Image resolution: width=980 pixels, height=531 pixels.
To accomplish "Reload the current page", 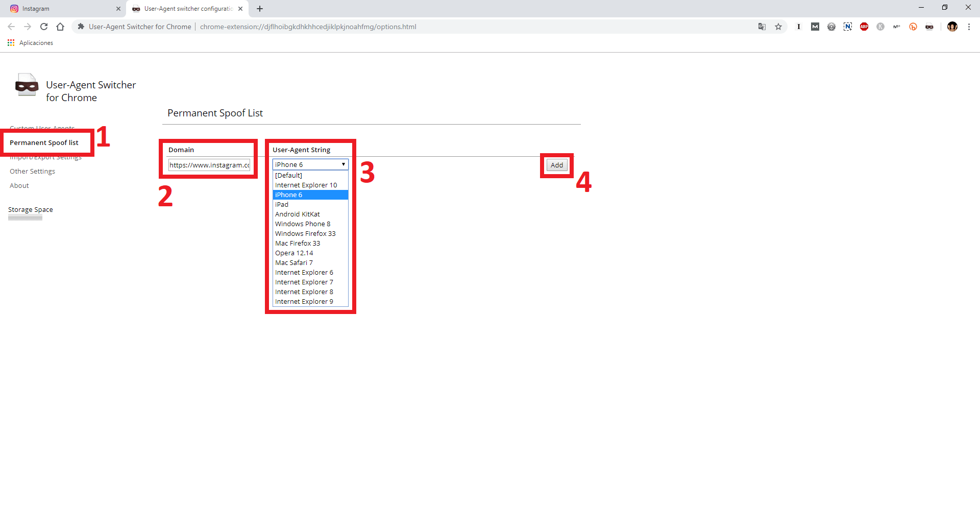I will pos(44,27).
